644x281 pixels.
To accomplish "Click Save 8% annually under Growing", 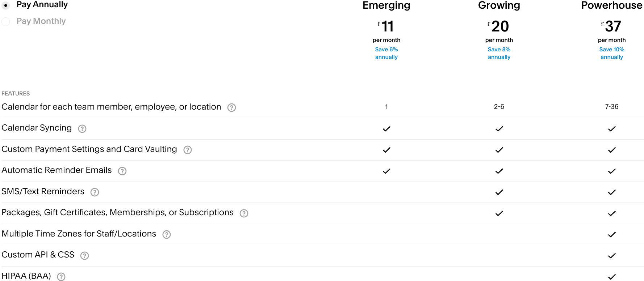I will tap(499, 53).
